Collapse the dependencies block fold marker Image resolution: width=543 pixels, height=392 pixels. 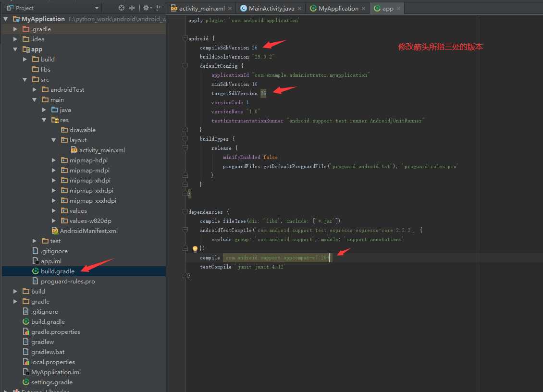tap(185, 211)
